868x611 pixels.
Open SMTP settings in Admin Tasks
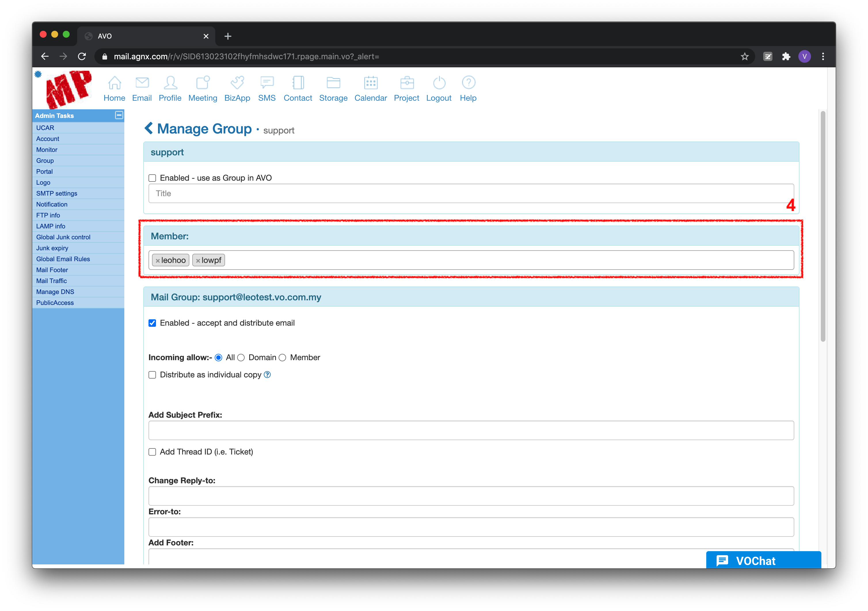tap(57, 194)
